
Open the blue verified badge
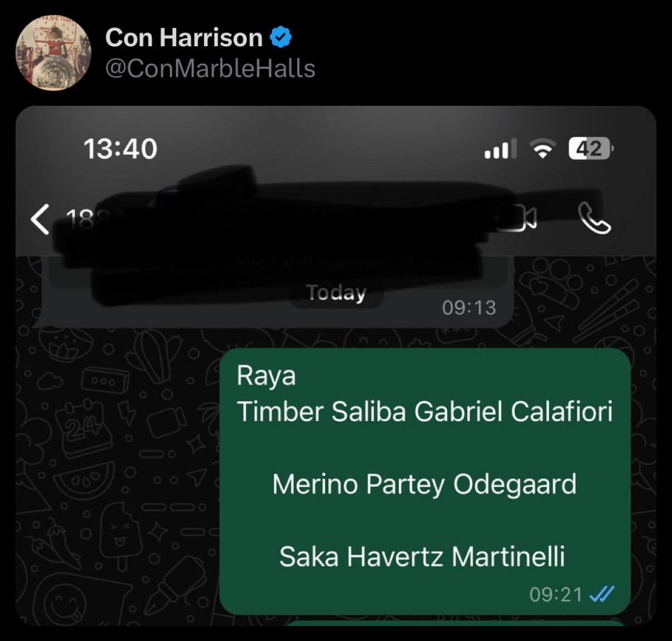(x=281, y=37)
